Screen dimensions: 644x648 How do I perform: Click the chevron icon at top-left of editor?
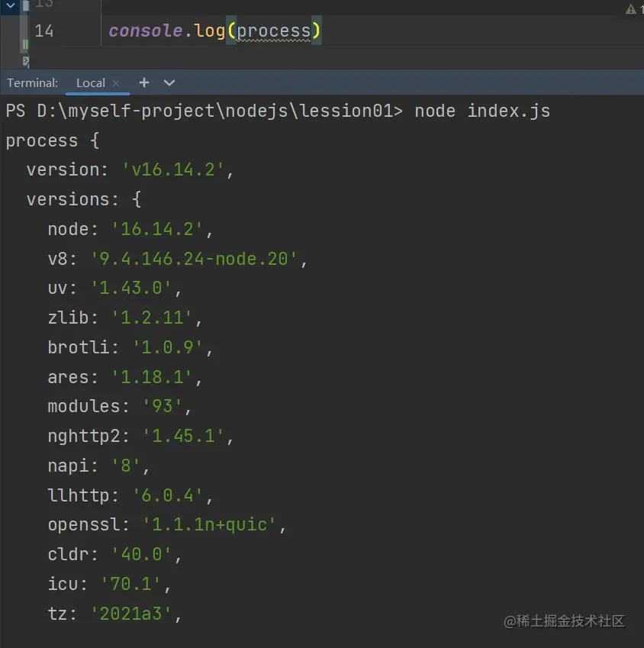11,5
